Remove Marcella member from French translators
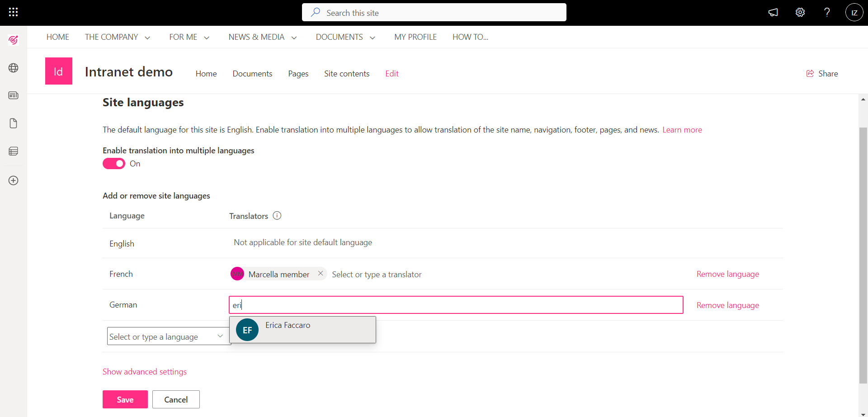This screenshot has height=417, width=868. [320, 273]
